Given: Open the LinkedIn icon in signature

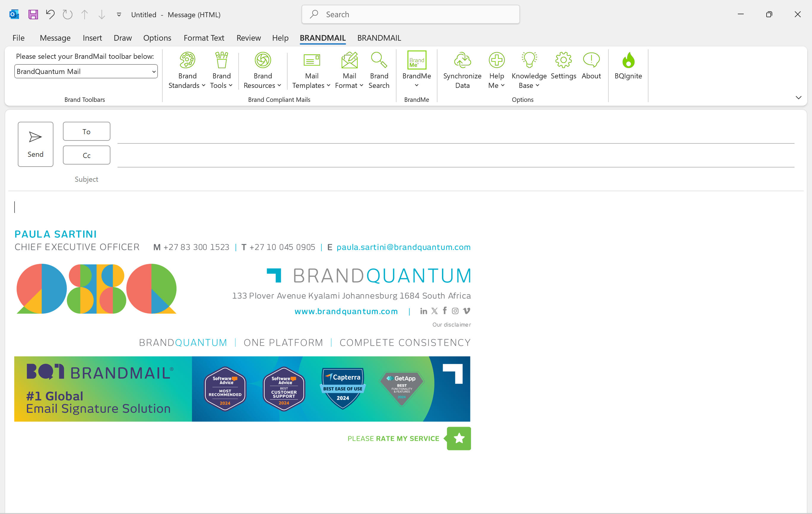Looking at the screenshot, I should tap(424, 311).
